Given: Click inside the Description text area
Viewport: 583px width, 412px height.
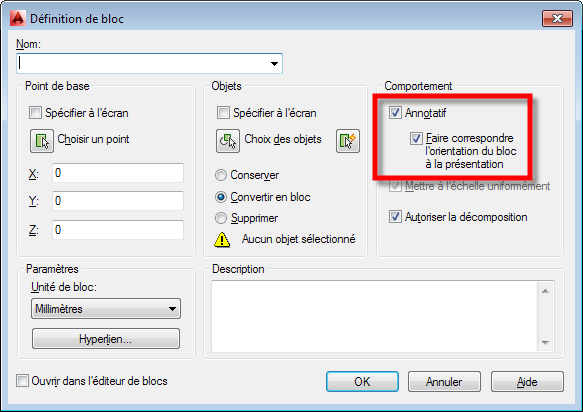Looking at the screenshot, I should tap(374, 316).
